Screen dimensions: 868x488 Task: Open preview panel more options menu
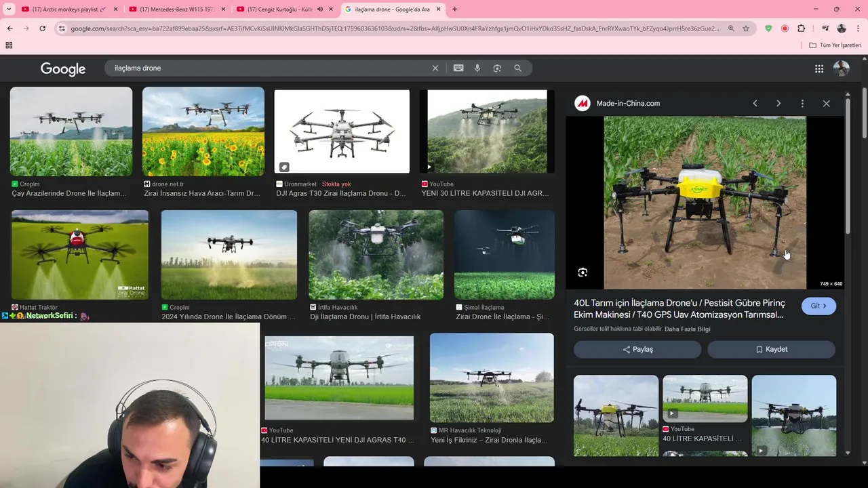click(x=802, y=103)
